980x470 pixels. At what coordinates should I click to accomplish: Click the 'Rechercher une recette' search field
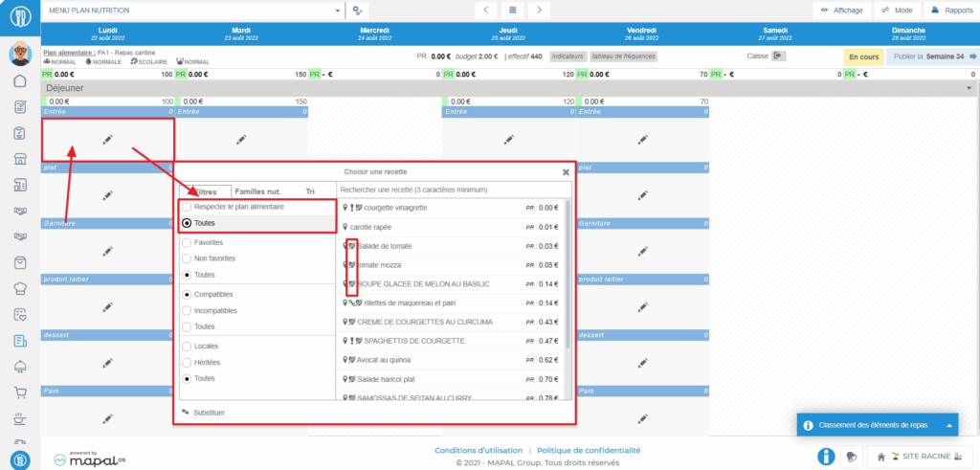click(x=454, y=190)
